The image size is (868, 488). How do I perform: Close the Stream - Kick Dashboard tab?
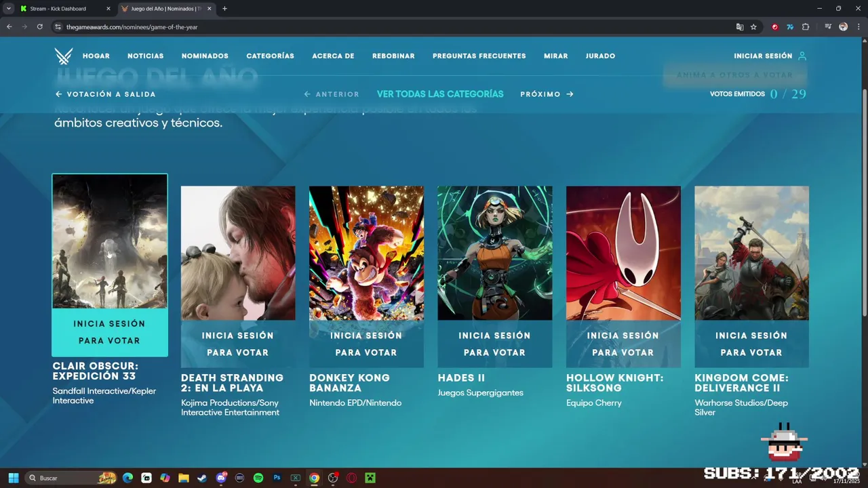click(108, 9)
